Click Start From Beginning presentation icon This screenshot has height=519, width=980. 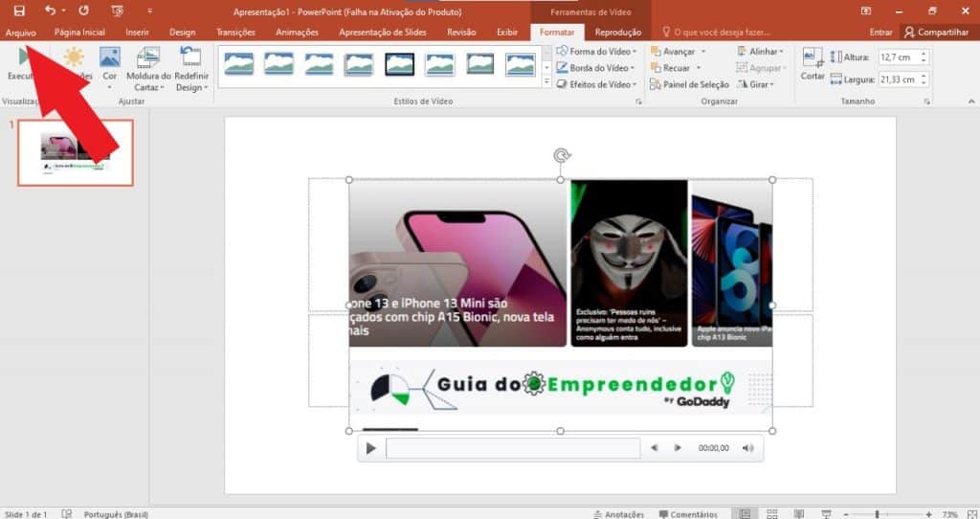coord(116,11)
